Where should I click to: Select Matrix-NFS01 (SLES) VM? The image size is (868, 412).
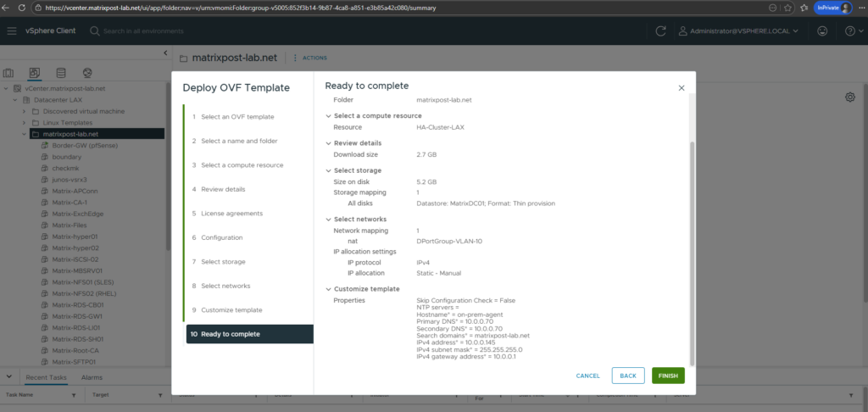(82, 281)
